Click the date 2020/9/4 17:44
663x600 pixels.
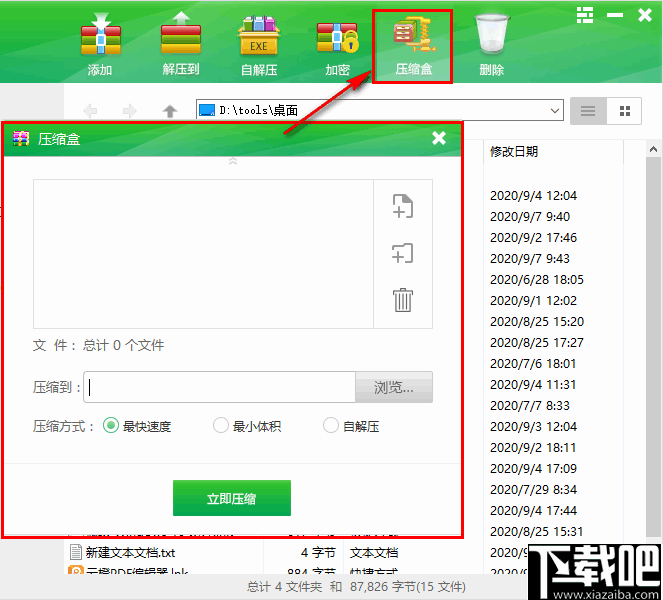(x=533, y=510)
